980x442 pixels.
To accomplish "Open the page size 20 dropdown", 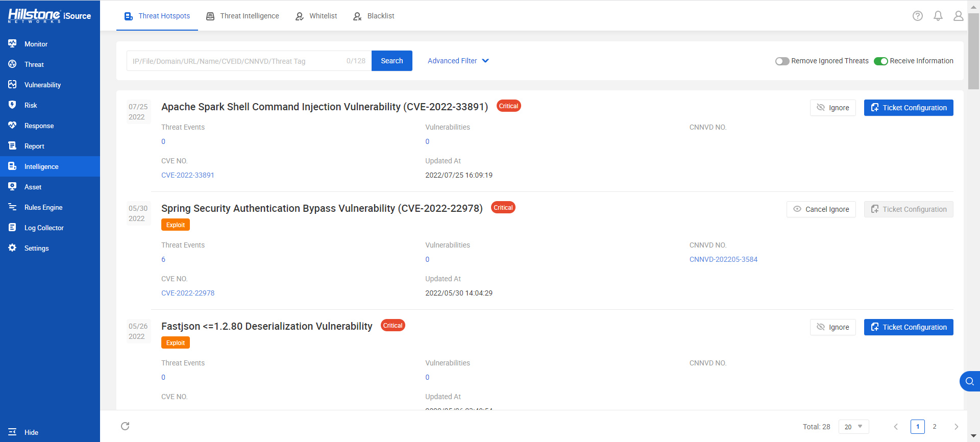I will [853, 427].
